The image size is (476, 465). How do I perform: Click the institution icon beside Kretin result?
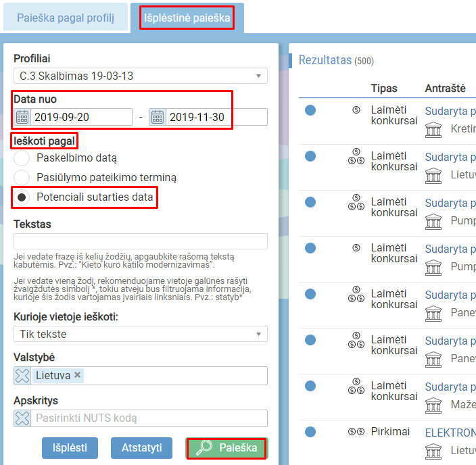point(433,129)
